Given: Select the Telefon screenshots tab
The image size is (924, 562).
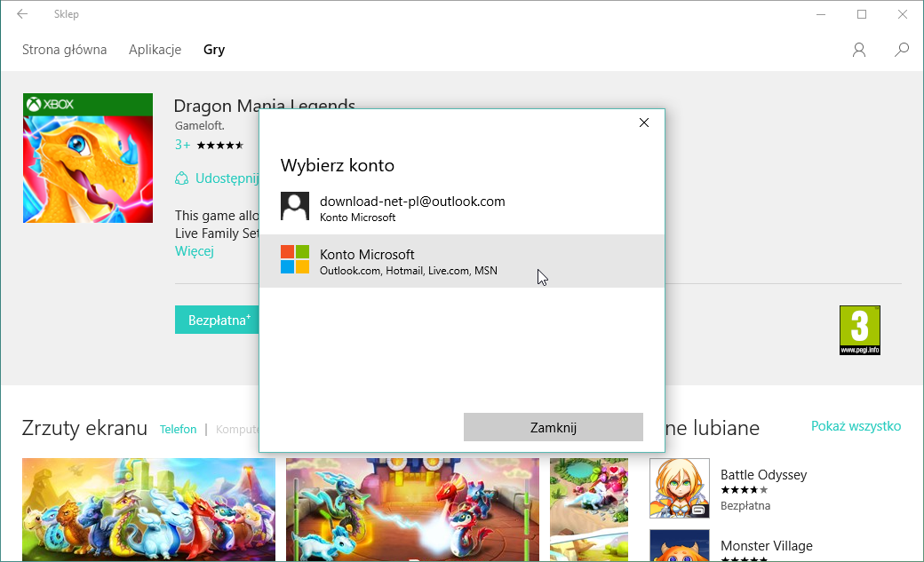Looking at the screenshot, I should point(178,429).
